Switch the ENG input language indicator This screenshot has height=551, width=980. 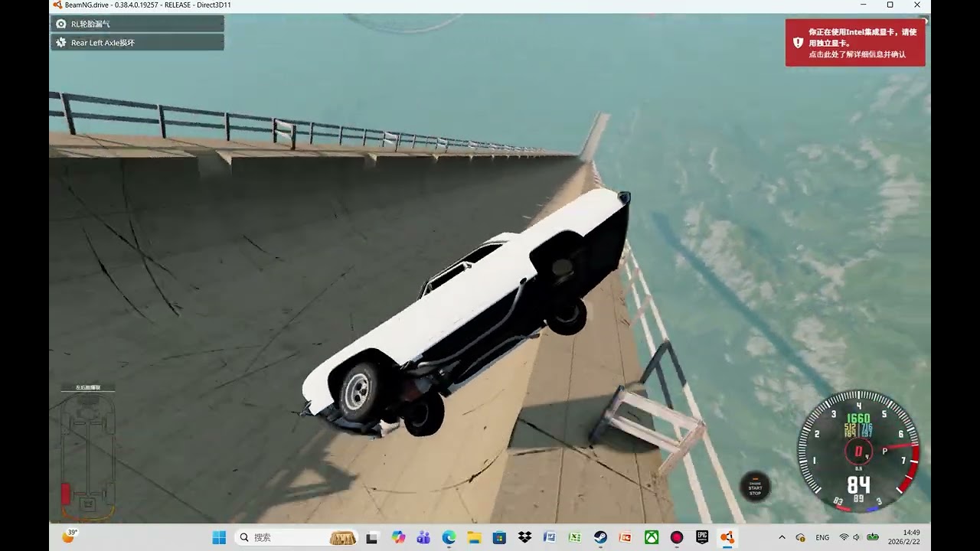point(822,538)
